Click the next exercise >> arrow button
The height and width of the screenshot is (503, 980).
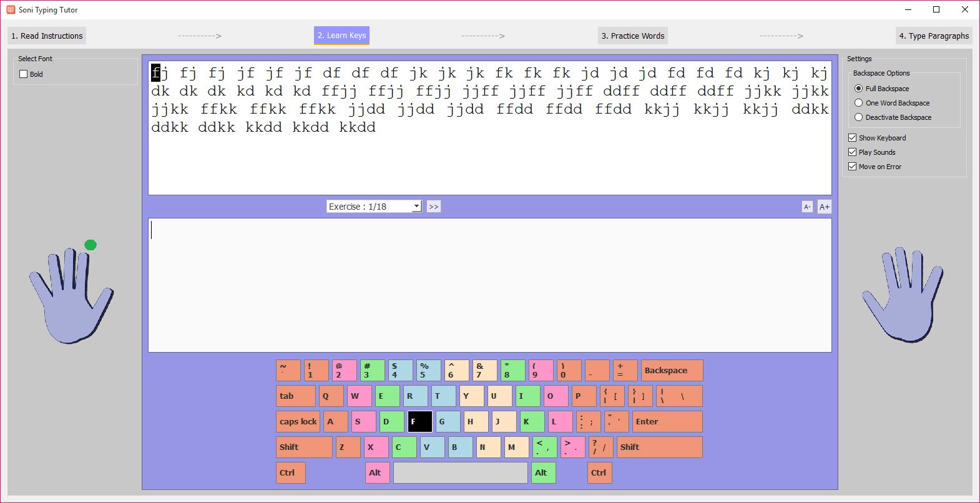point(433,207)
